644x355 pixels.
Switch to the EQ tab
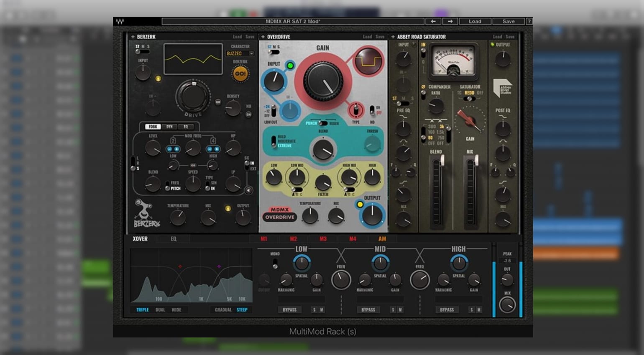[174, 239]
